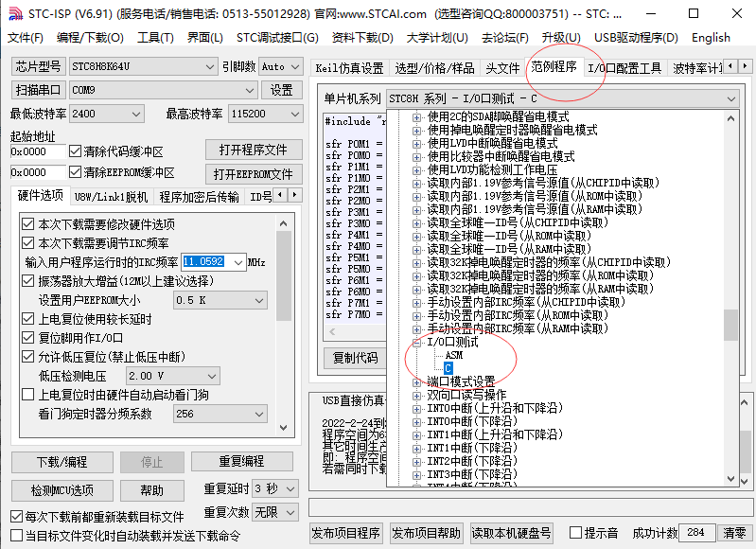
Task: Expand 使用LVD功能检测工作电压 tree node
Action: pyautogui.click(x=416, y=170)
